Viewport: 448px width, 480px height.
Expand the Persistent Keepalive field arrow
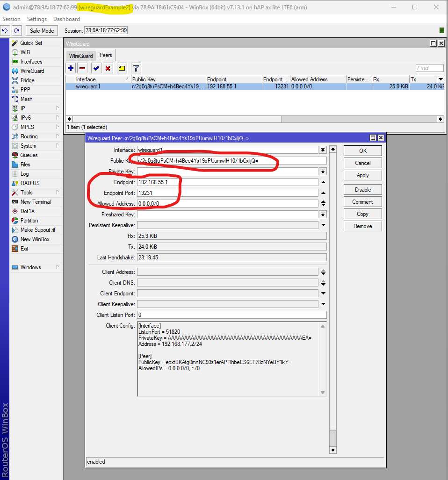323,225
